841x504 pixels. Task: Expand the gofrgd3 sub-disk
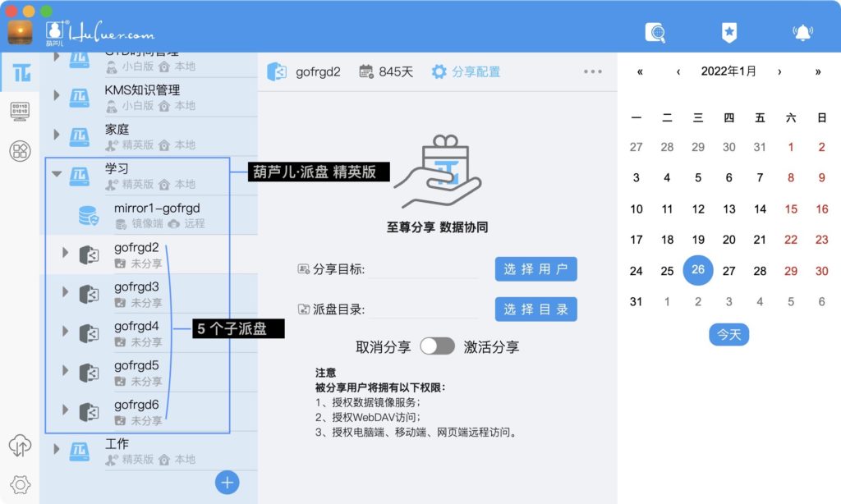(65, 291)
